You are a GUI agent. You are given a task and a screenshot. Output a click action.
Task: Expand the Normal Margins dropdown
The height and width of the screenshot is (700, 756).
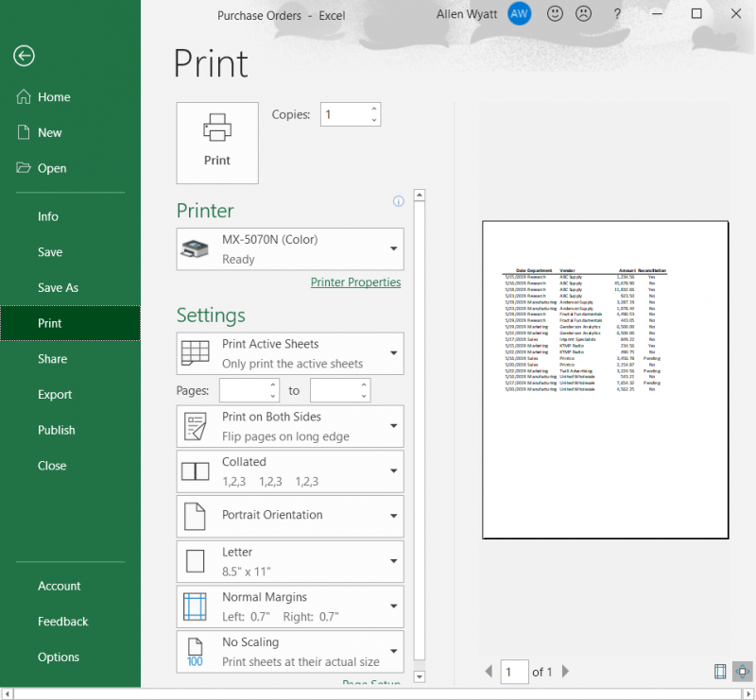tap(290, 606)
